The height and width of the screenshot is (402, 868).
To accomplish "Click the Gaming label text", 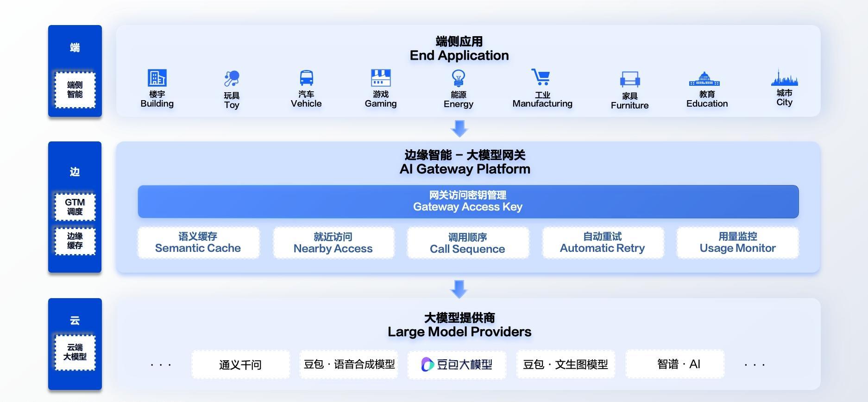I will (x=381, y=103).
